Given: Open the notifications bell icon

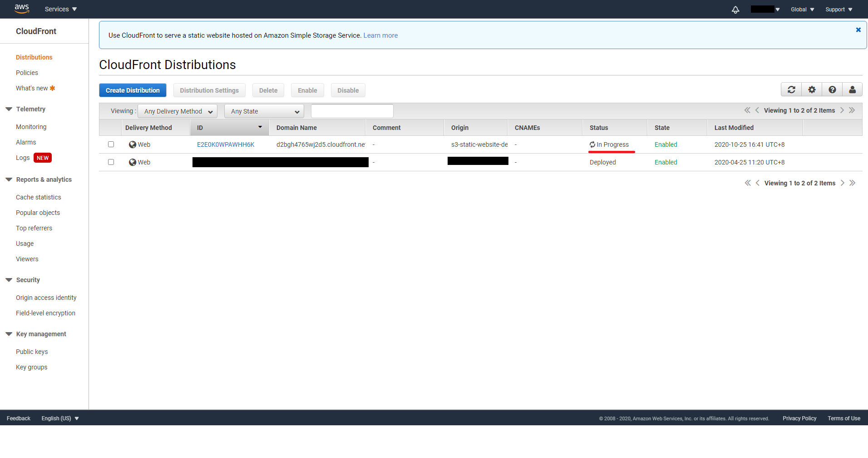Looking at the screenshot, I should click(x=735, y=10).
